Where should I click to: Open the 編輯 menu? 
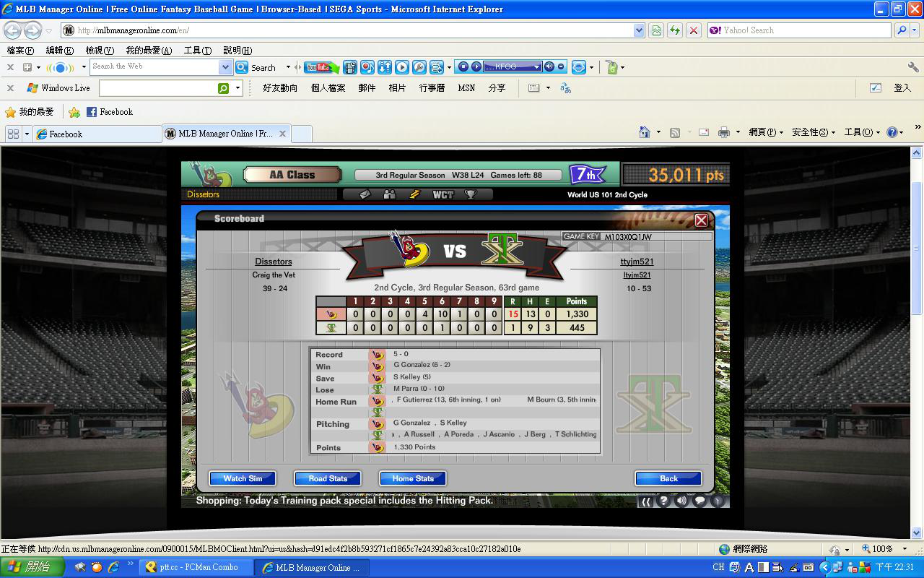[59, 51]
